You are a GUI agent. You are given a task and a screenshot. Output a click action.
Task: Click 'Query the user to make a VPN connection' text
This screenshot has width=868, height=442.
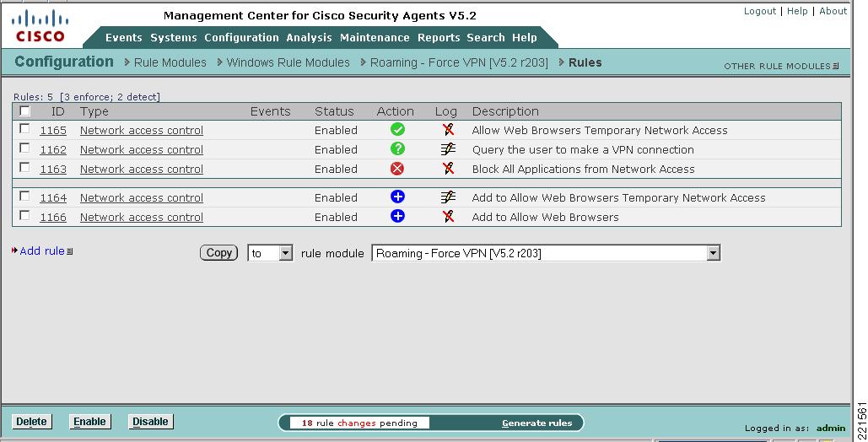[583, 149]
